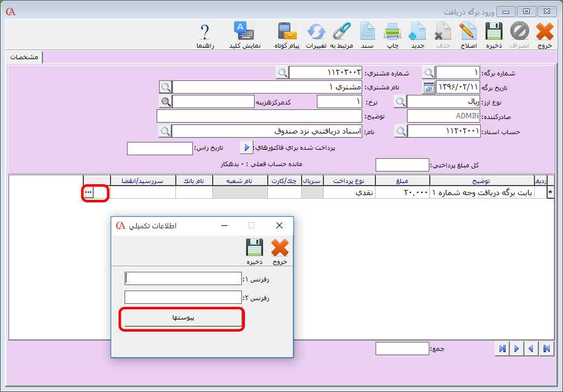Click the Edit (اصلاح) pencil icon

click(467, 32)
